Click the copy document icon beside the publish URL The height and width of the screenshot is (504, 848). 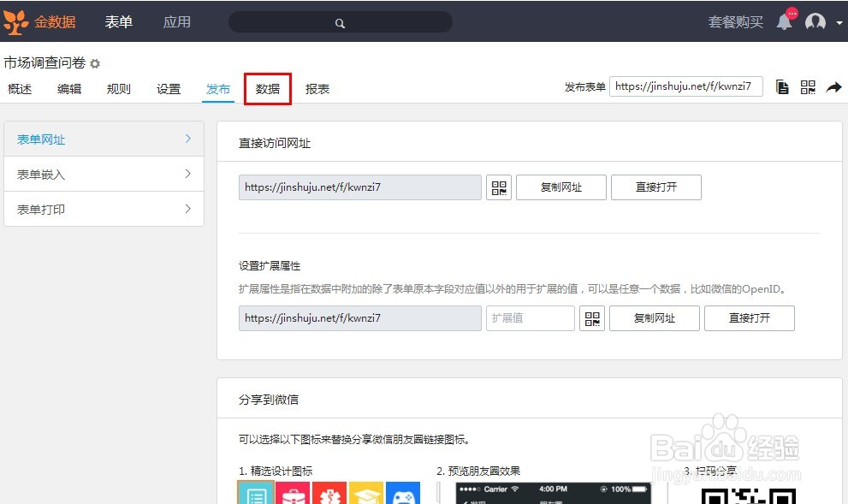[781, 86]
